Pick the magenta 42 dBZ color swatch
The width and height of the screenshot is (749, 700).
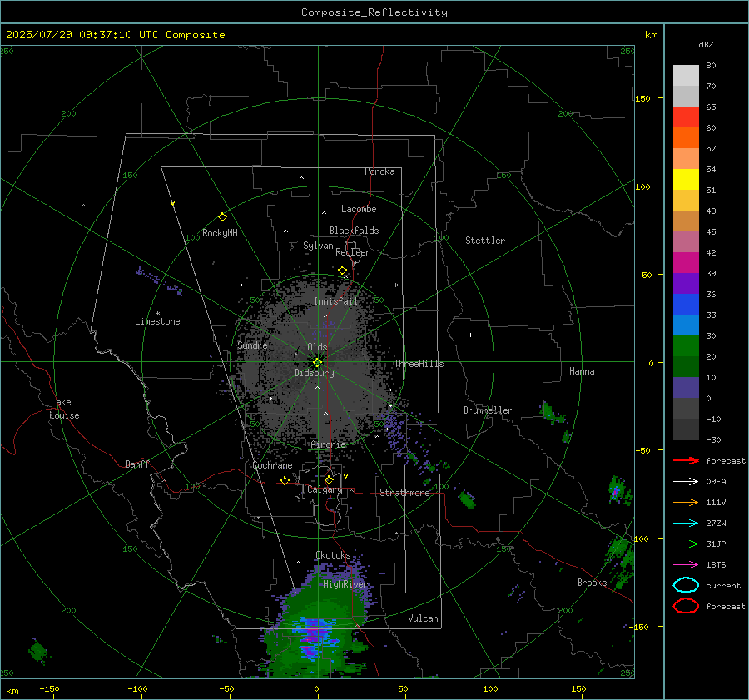coord(686,262)
